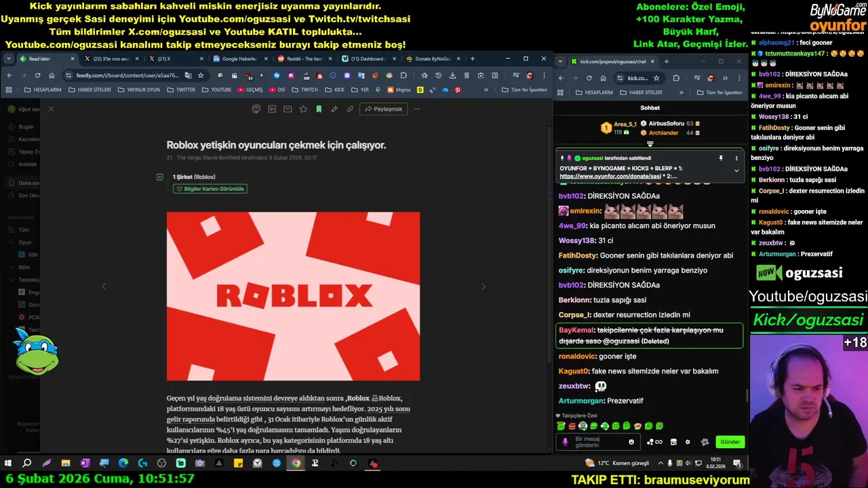The height and width of the screenshot is (488, 868).
Task: Switch to the Reddit browser tab
Action: [303, 59]
